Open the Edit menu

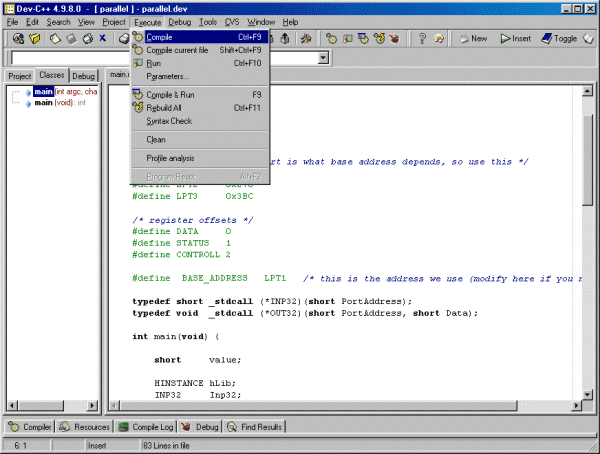coord(32,22)
